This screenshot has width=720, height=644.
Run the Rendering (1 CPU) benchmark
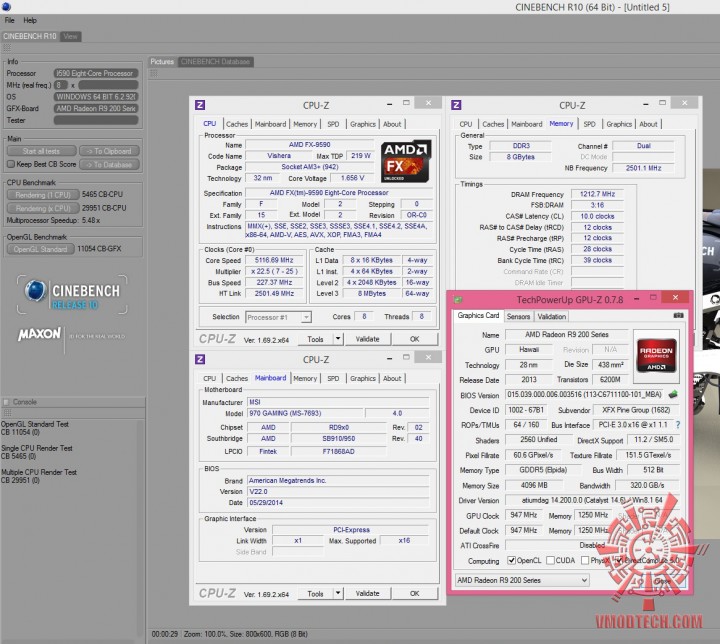(43, 195)
